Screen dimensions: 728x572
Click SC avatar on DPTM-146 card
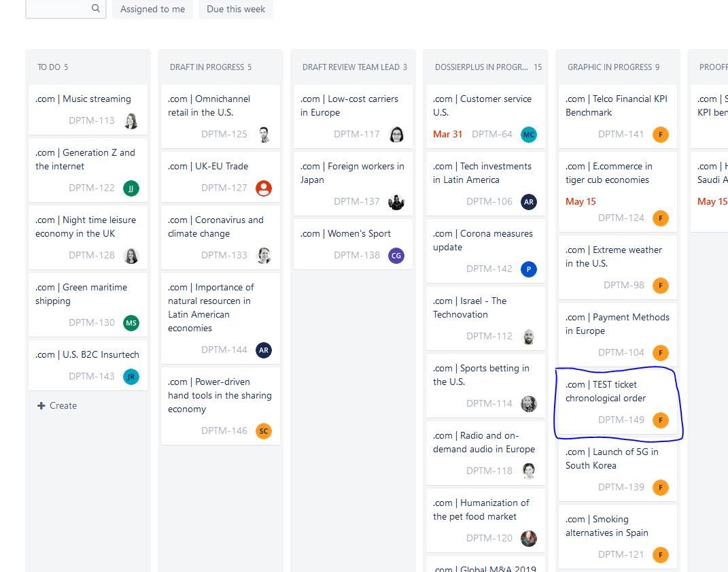[264, 431]
